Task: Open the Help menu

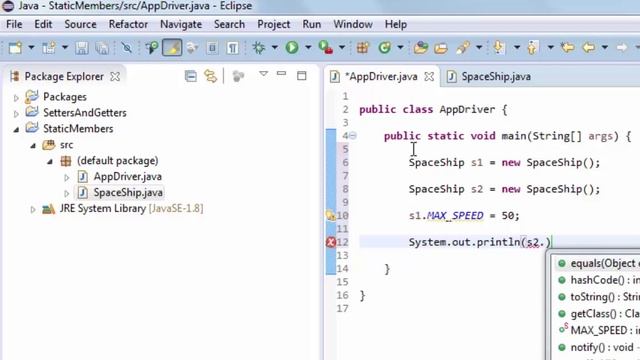Action: (396, 24)
